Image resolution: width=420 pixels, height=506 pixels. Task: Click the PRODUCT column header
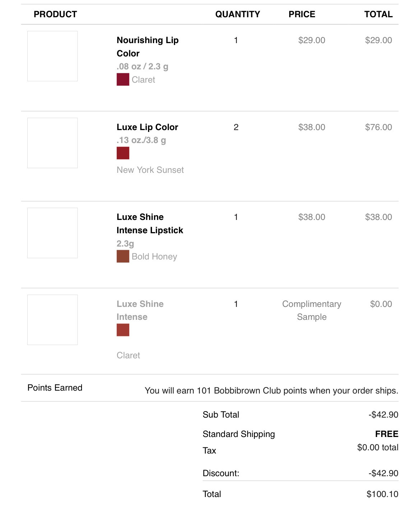(x=55, y=14)
